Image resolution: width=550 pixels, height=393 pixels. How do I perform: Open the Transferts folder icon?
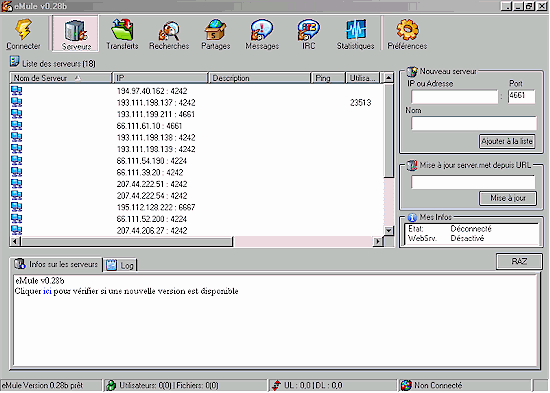coord(122,29)
